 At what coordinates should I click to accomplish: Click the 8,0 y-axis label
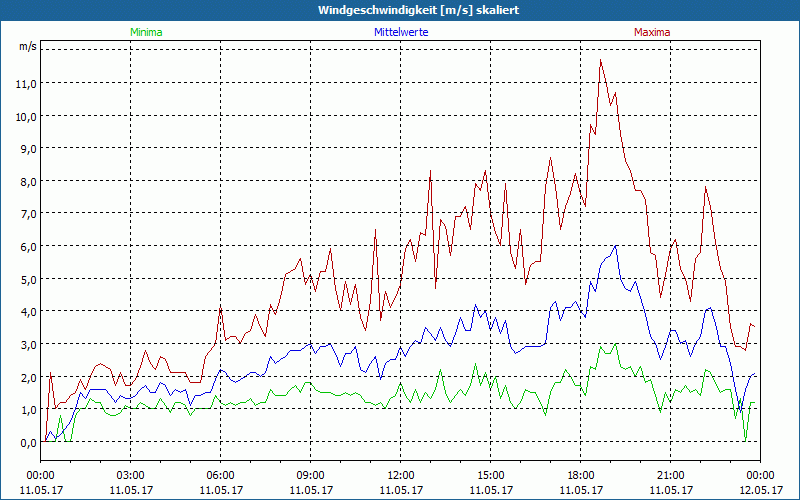pos(27,181)
